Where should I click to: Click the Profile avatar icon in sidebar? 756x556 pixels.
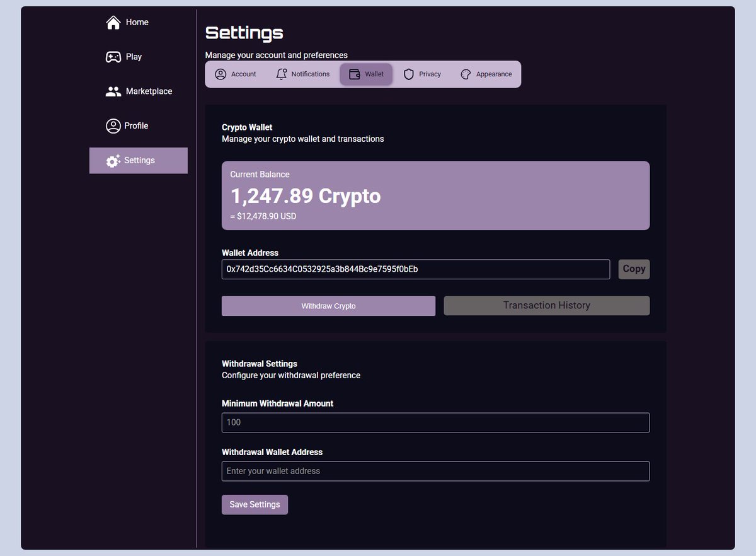tap(113, 126)
